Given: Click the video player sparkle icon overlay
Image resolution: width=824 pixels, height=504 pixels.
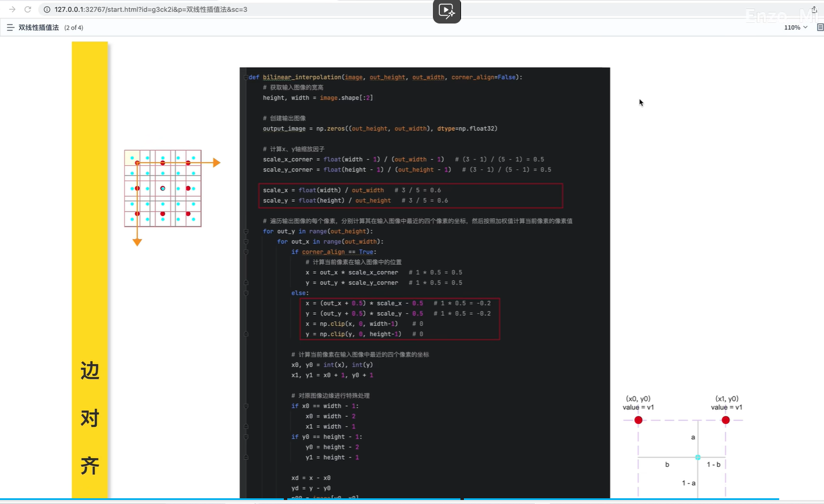Looking at the screenshot, I should [447, 11].
